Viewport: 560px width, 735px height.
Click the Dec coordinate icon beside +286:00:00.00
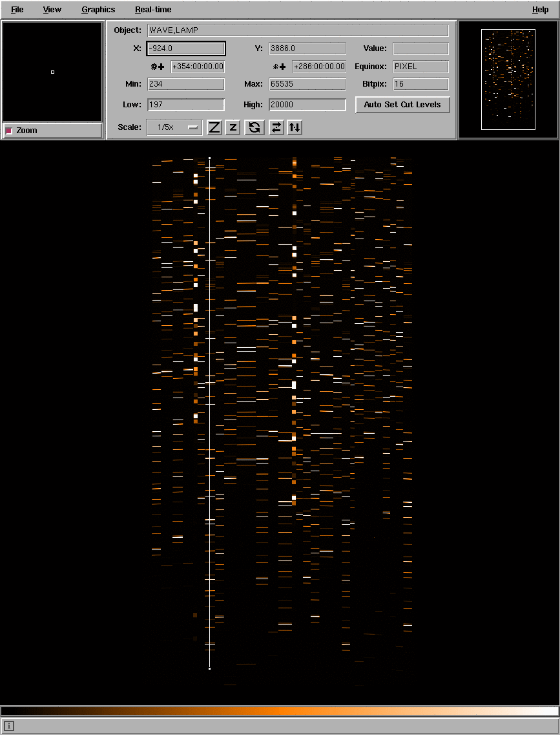[279, 67]
